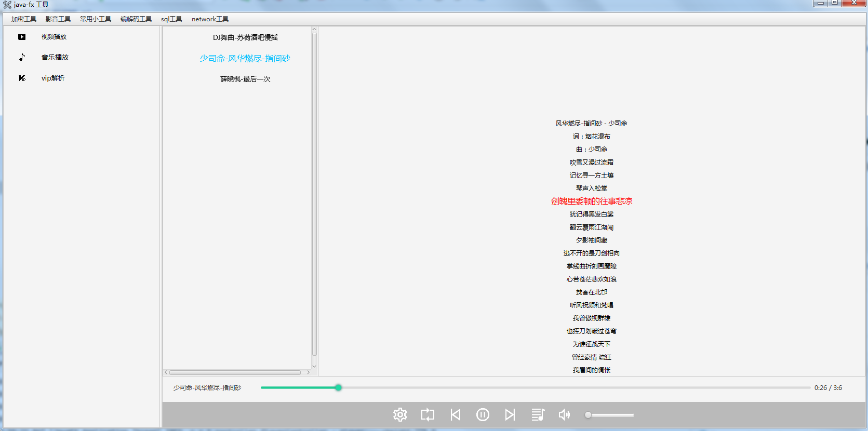Click the playlist horizontal scrollbar right arrow
The height and width of the screenshot is (431, 868).
(308, 372)
